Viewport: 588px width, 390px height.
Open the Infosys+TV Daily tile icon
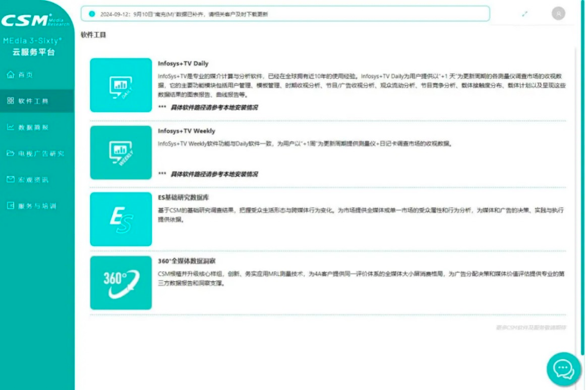click(x=121, y=85)
